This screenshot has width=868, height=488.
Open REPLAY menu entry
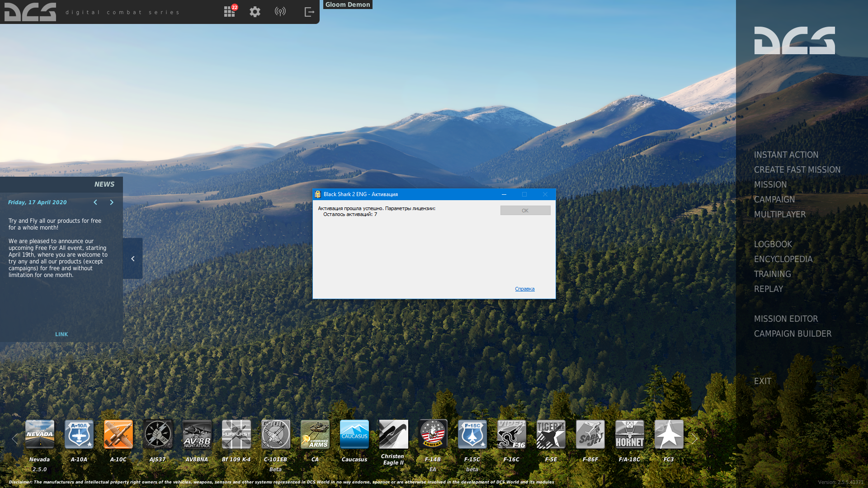[769, 289]
